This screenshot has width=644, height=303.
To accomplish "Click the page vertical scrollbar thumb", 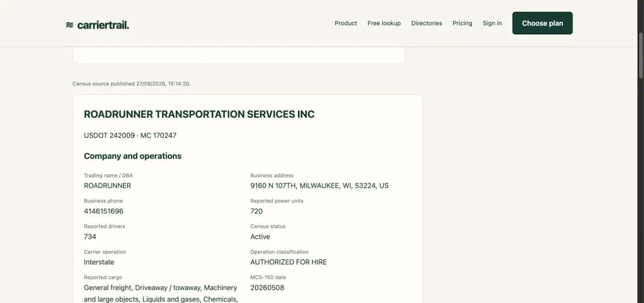I will tap(641, 56).
